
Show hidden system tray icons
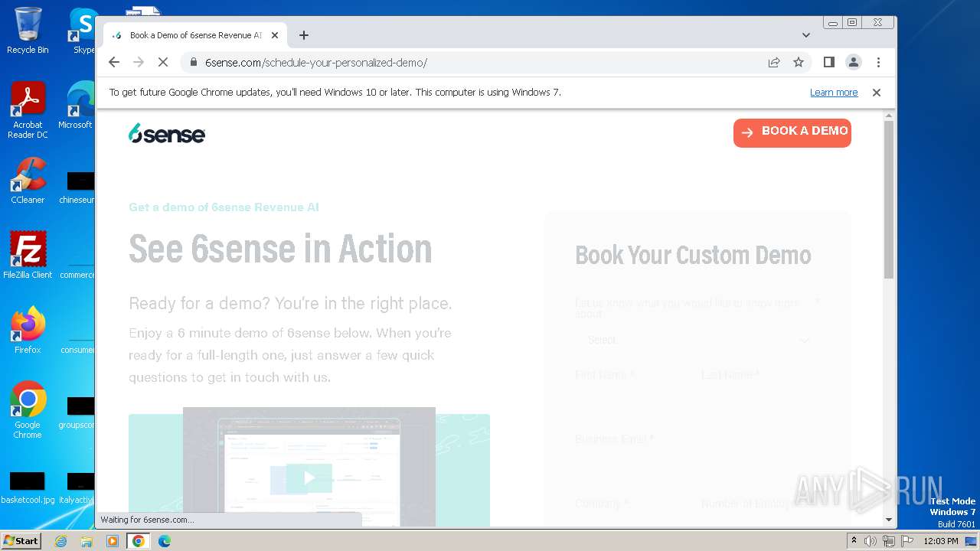click(x=854, y=541)
